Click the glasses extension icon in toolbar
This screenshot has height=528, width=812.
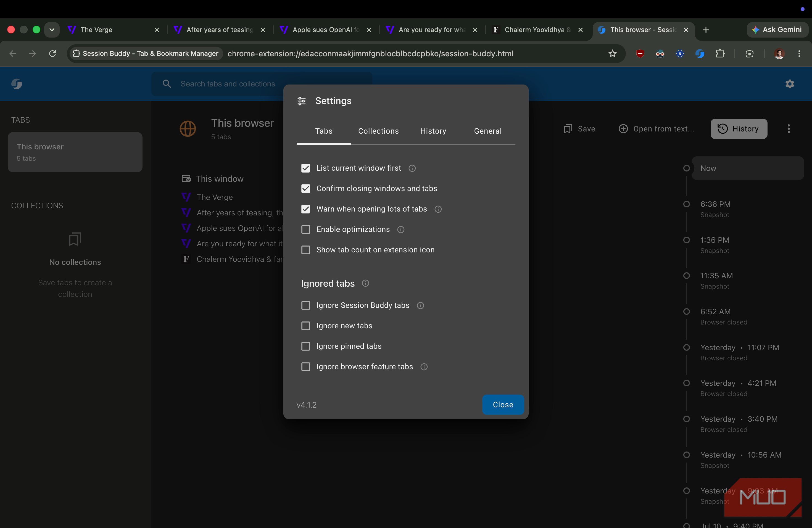(660, 54)
